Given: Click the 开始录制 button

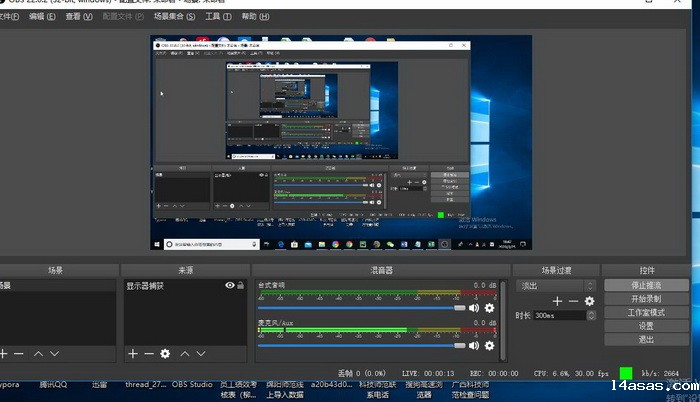Looking at the screenshot, I should [646, 299].
